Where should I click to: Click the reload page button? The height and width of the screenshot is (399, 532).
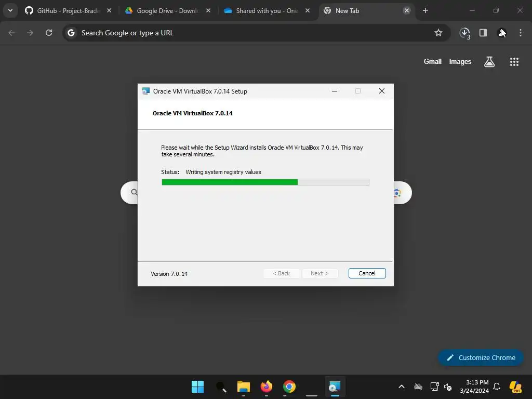click(49, 33)
